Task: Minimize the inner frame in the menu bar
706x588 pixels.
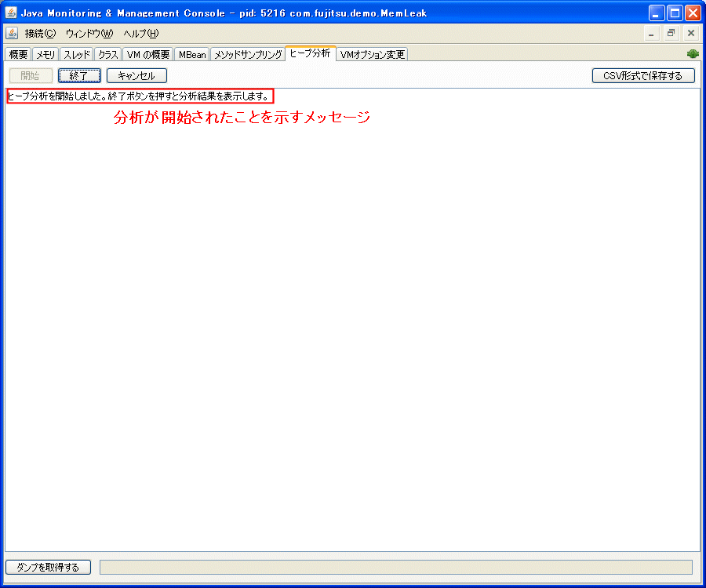Action: coord(651,33)
